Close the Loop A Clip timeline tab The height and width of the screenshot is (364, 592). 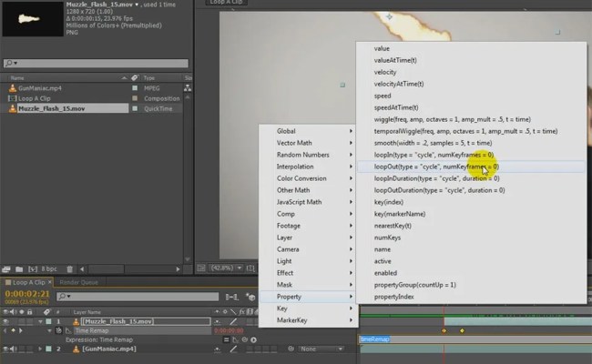[x=49, y=282]
